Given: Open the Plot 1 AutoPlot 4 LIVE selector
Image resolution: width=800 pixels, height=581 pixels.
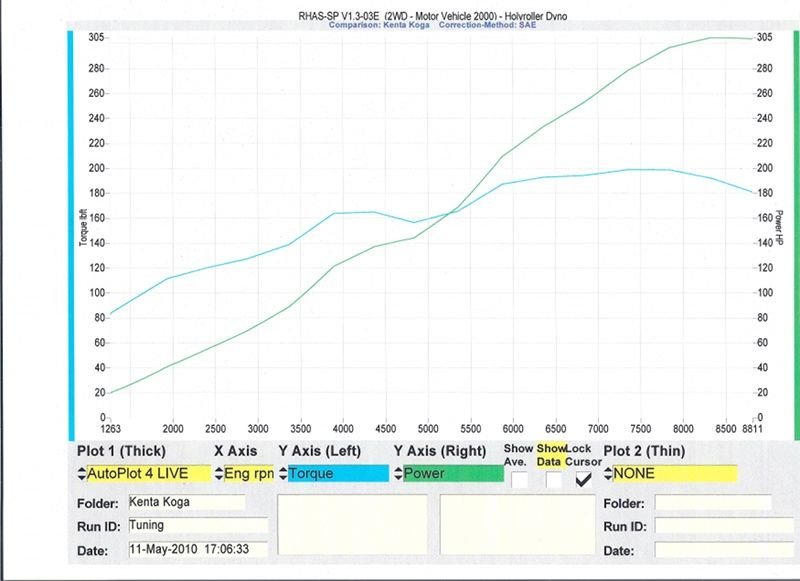Looking at the screenshot, I should (148, 473).
